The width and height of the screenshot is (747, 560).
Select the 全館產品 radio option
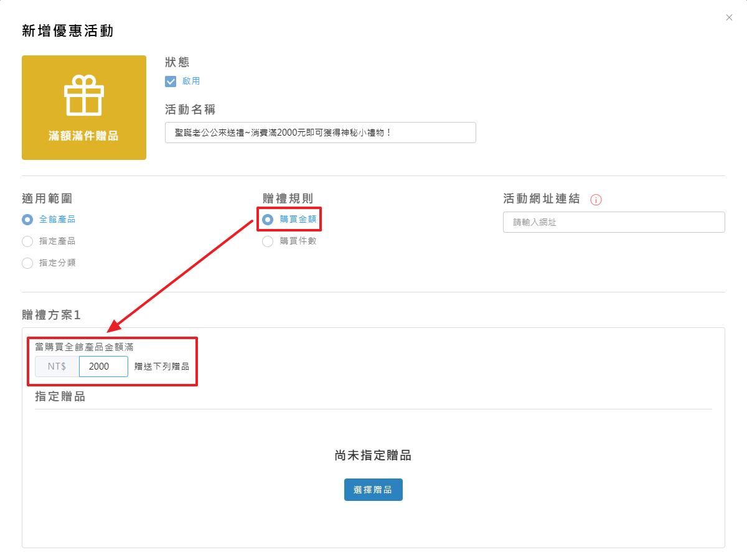27,220
